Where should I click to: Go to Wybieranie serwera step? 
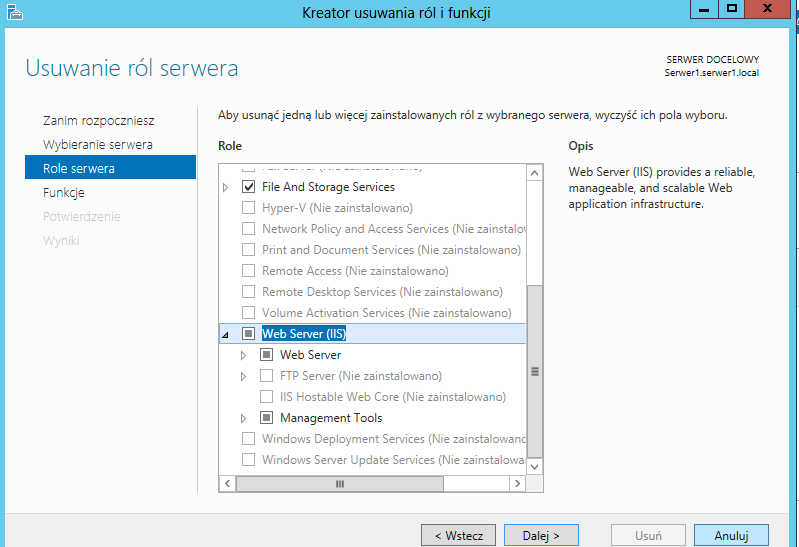pos(97,145)
